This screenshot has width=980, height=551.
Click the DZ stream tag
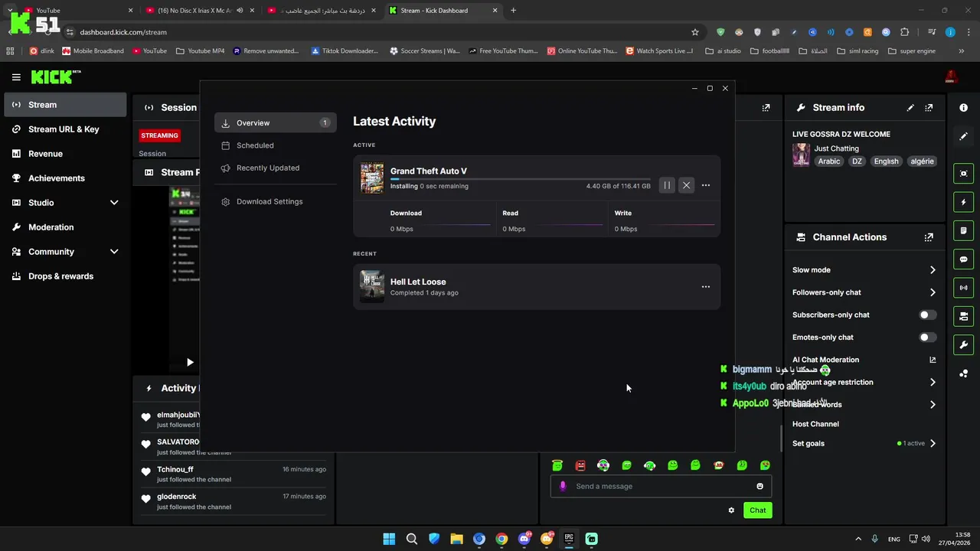point(857,161)
